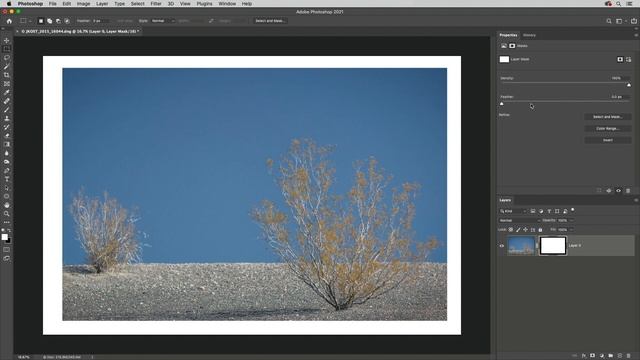Screen dimensions: 640x360
Task: Select the Brush tool
Action: pos(7,110)
